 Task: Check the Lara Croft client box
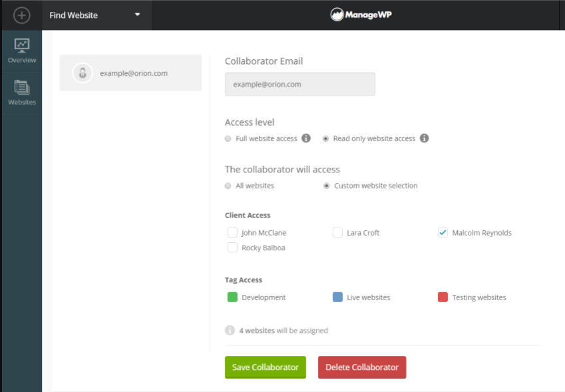pyautogui.click(x=337, y=232)
